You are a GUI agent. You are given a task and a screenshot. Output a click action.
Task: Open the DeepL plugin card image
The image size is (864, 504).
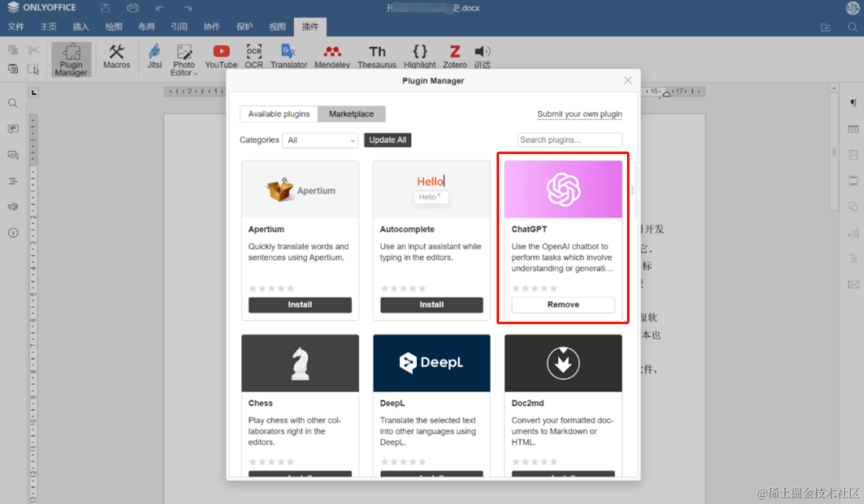(x=432, y=363)
